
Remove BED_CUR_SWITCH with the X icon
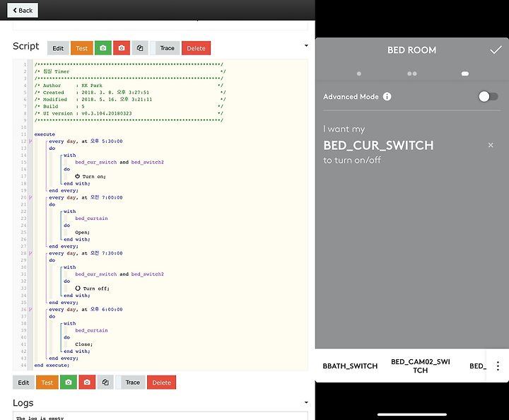tap(491, 145)
